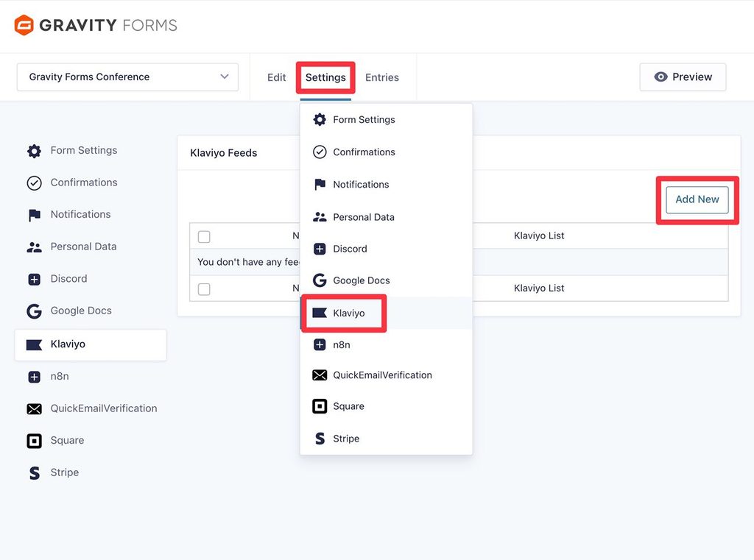Open Notifications in the left sidebar
This screenshot has height=560, width=754.
[x=91, y=215]
